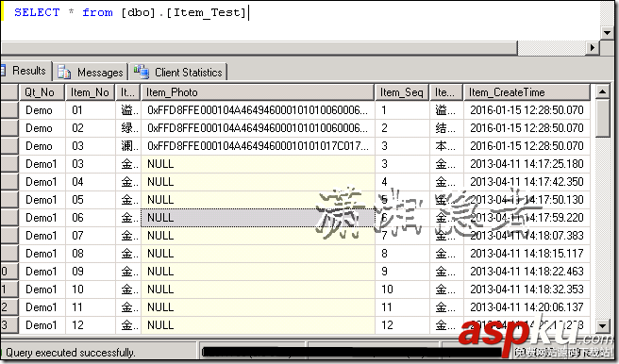Click the Item_CreateTime column header
This screenshot has width=619, height=364.
(x=527, y=92)
